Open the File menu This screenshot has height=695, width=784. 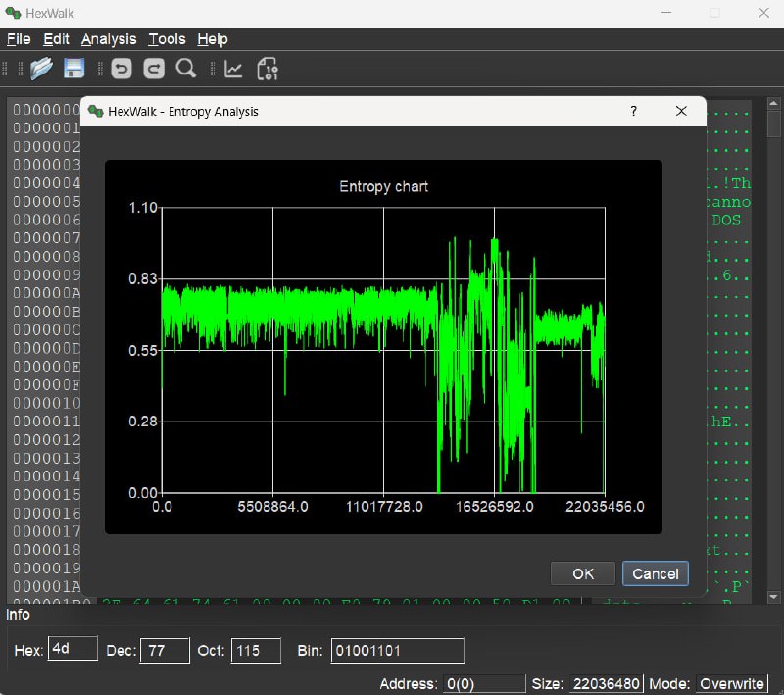tap(18, 39)
